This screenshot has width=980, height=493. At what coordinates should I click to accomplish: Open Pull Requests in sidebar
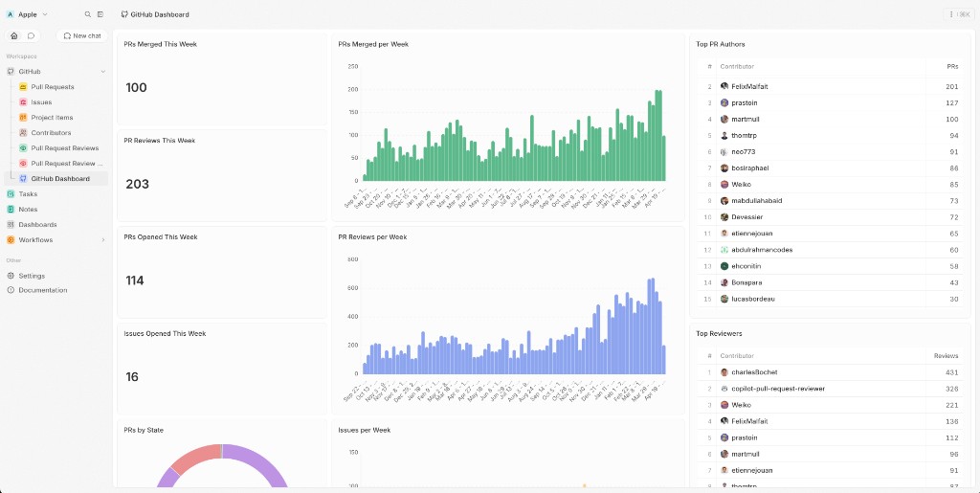click(x=53, y=87)
